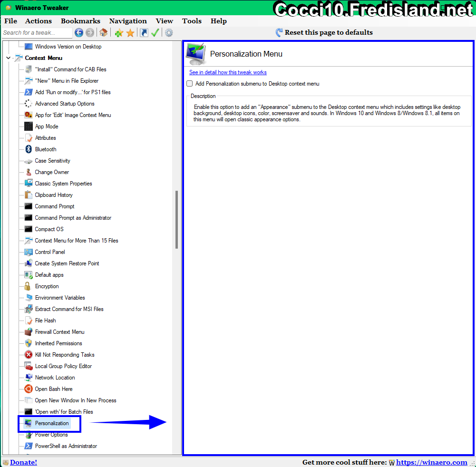476x467 pixels.
Task: Click the Open Bash Here Ubuntu icon
Action: point(29,389)
